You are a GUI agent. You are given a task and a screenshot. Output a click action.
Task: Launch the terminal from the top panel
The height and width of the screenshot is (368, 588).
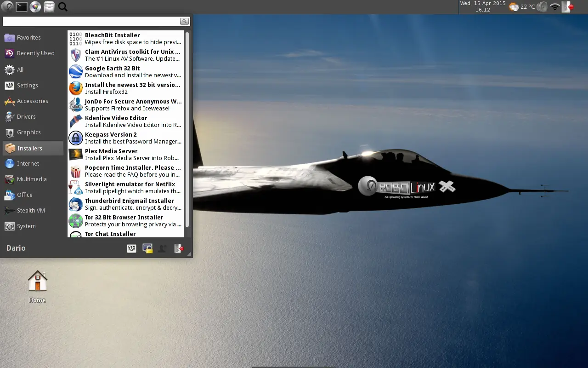point(21,6)
